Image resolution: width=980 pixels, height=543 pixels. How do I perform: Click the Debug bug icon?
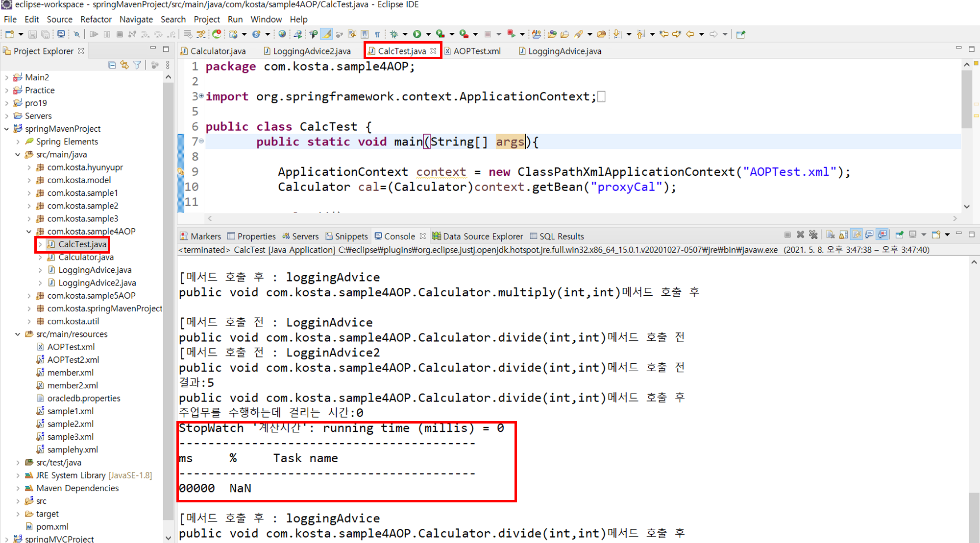pyautogui.click(x=394, y=34)
